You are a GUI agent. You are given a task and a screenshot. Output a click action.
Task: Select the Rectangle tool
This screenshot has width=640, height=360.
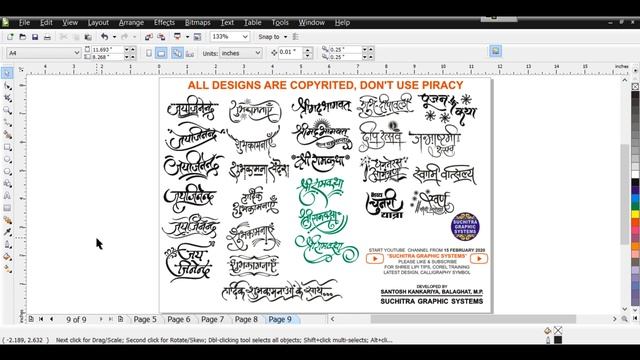click(7, 147)
